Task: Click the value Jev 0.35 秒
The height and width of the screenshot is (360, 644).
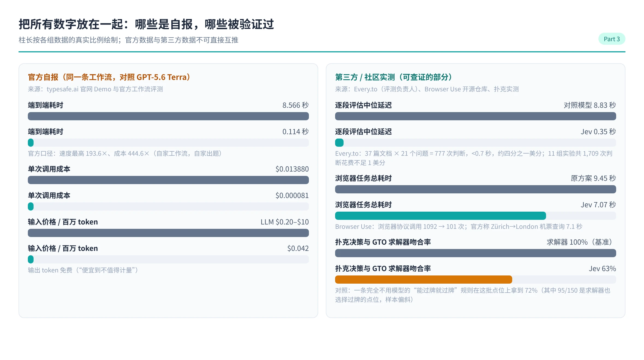Action: coord(598,132)
